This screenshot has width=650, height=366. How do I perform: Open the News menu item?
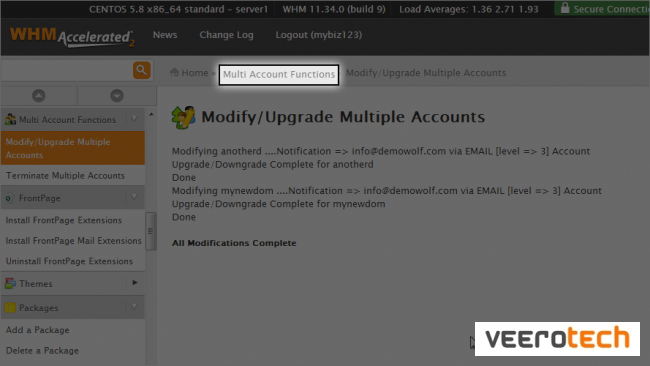tap(165, 35)
